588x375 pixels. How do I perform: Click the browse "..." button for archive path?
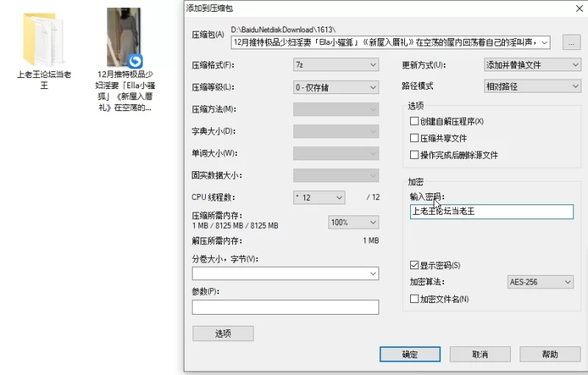click(x=571, y=43)
